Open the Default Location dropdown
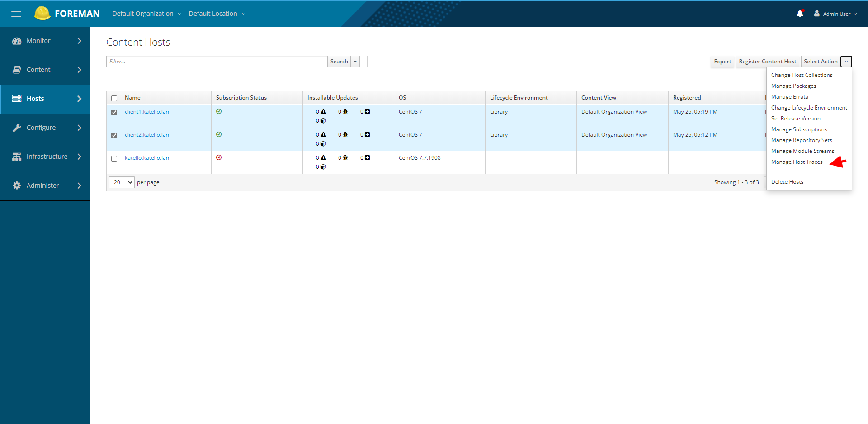The width and height of the screenshot is (868, 424). pyautogui.click(x=217, y=14)
